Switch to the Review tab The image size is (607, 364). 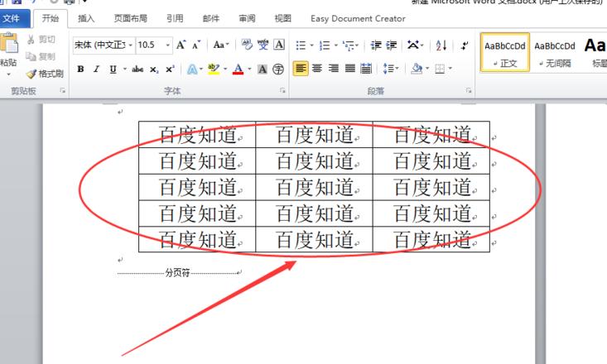point(247,18)
